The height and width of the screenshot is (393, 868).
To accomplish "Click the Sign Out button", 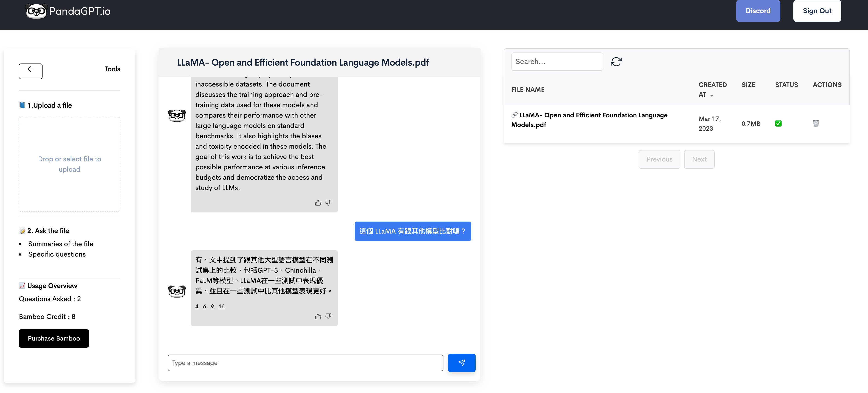I will click(817, 11).
